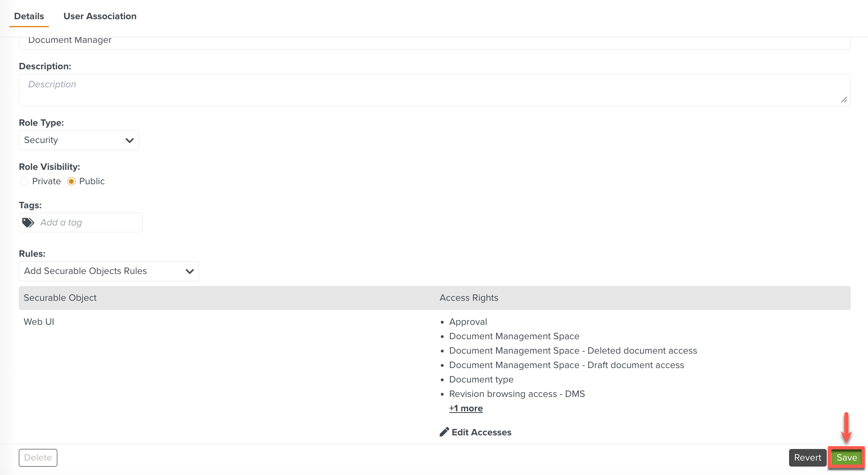Click the Edit Accesses link

(x=481, y=433)
